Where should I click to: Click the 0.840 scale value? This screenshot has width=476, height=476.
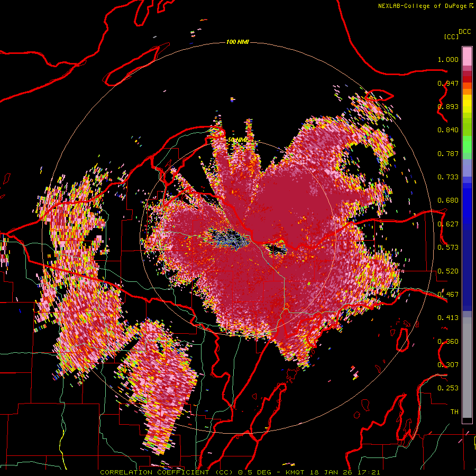pos(448,130)
